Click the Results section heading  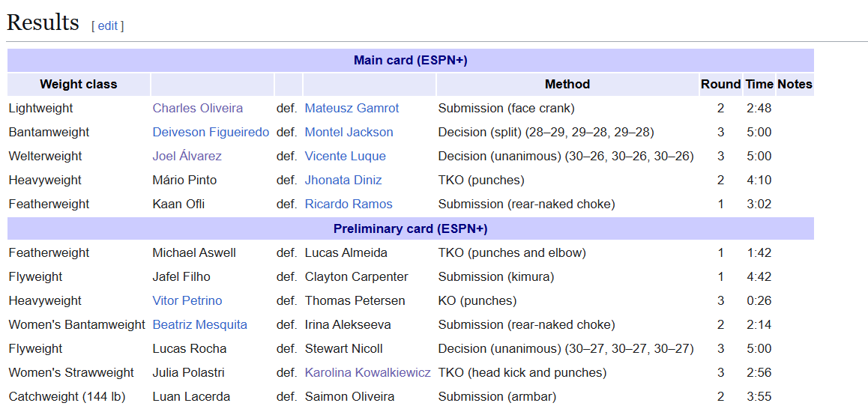pyautogui.click(x=43, y=23)
